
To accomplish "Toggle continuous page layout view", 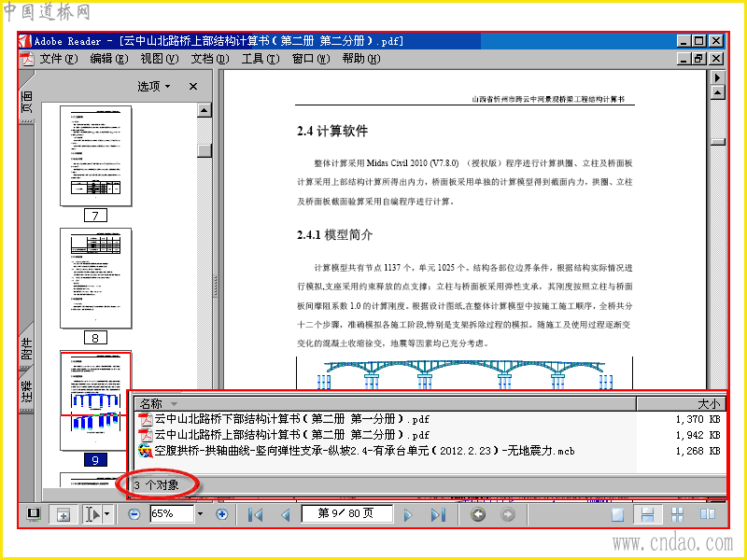I will [x=647, y=514].
